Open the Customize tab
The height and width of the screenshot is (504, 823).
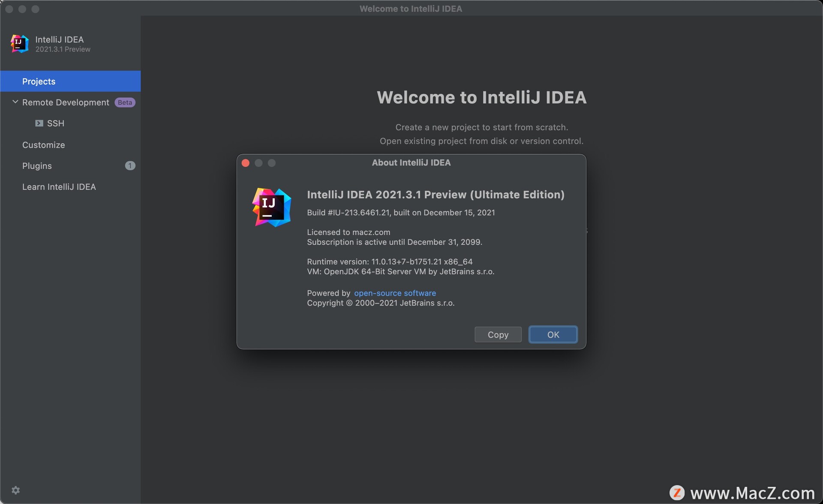pos(70,145)
